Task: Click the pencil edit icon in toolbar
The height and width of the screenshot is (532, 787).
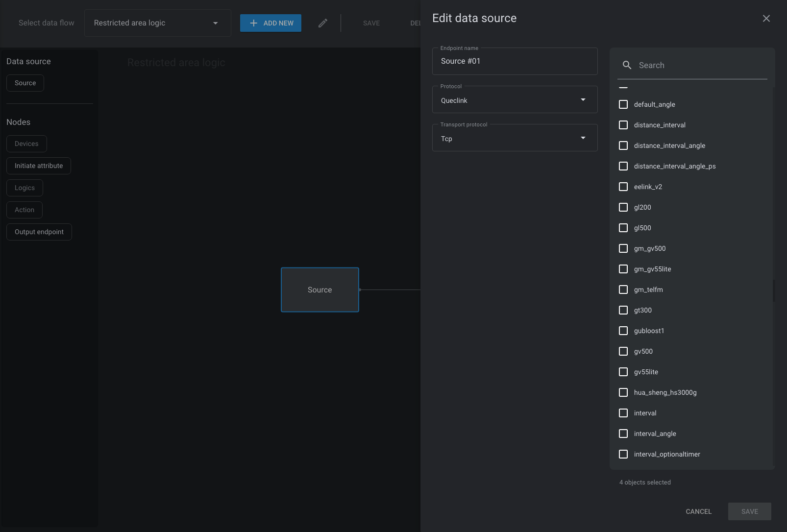Action: click(322, 23)
